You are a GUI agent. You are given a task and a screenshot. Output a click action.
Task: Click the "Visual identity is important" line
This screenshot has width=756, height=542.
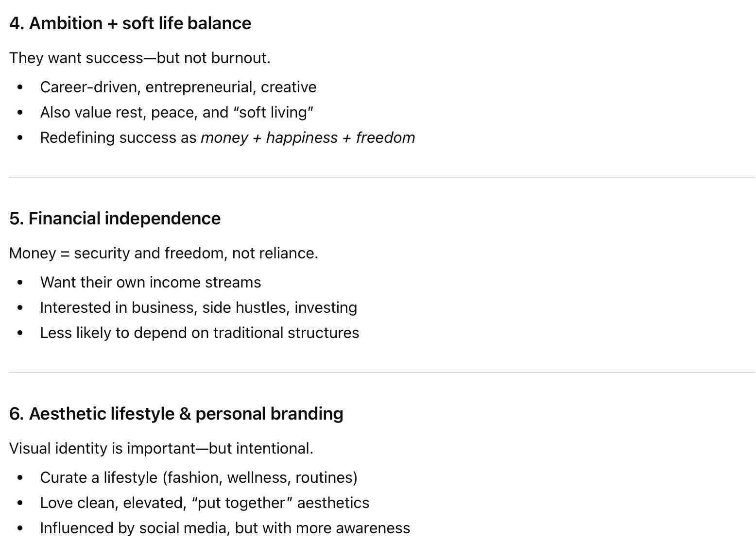point(161,448)
